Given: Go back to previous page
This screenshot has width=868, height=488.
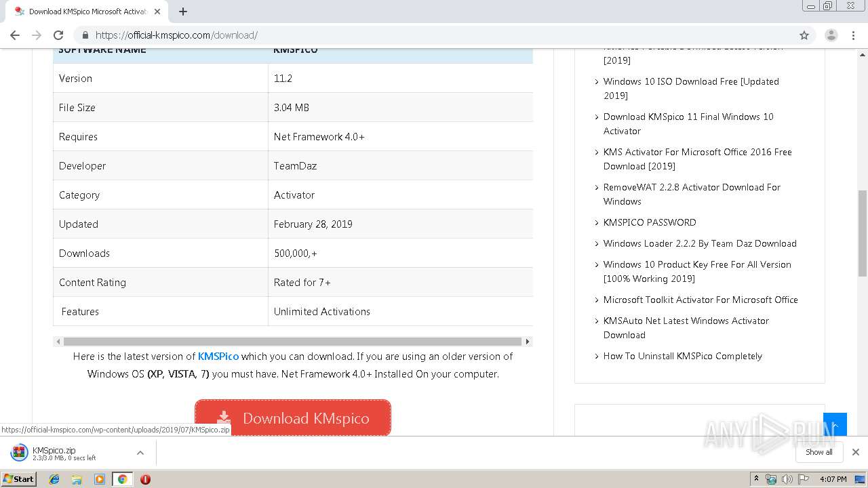Looking at the screenshot, I should click(15, 35).
